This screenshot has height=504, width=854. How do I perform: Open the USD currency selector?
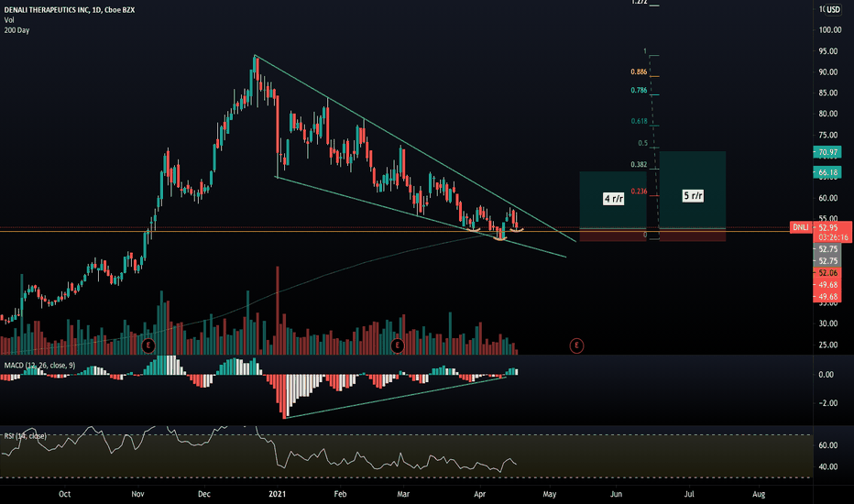click(x=833, y=9)
